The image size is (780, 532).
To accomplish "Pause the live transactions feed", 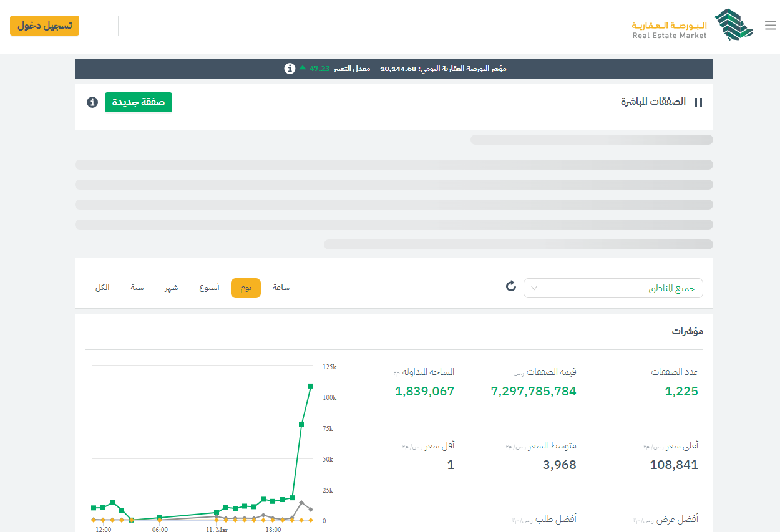I will (x=698, y=102).
